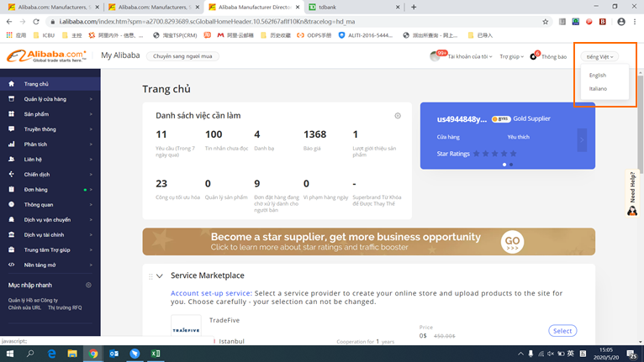Open the ICBU bookmark folder
This screenshot has height=362, width=644.
coord(44,35)
